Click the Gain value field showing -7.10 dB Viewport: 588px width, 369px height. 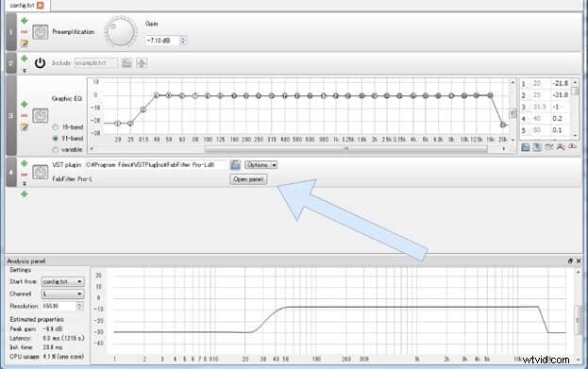(x=163, y=41)
